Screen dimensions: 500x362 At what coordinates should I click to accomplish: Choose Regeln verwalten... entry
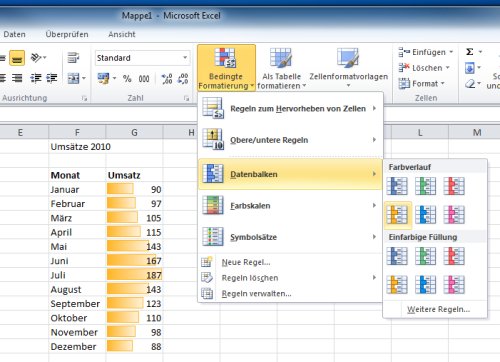coord(290,293)
